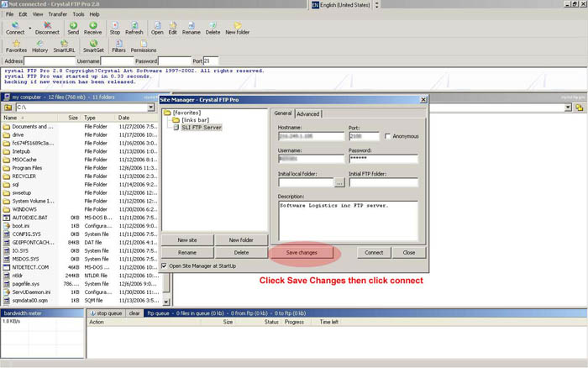
Task: Open the View menu
Action: point(38,14)
